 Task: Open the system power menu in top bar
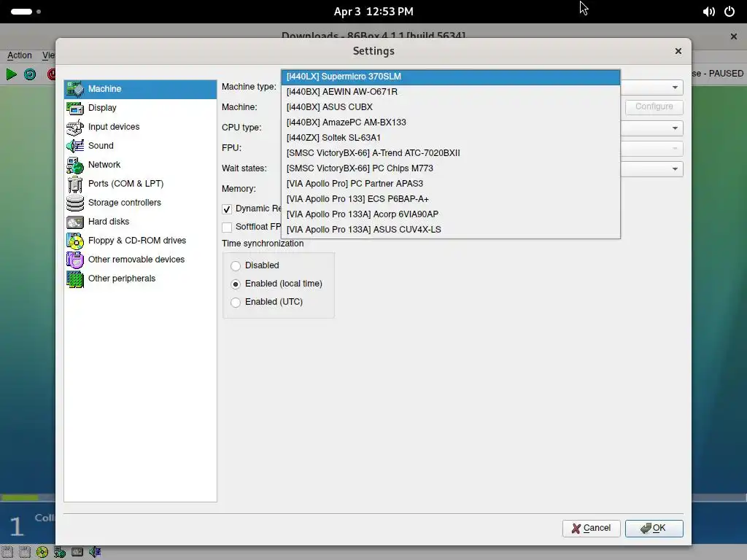tap(729, 12)
